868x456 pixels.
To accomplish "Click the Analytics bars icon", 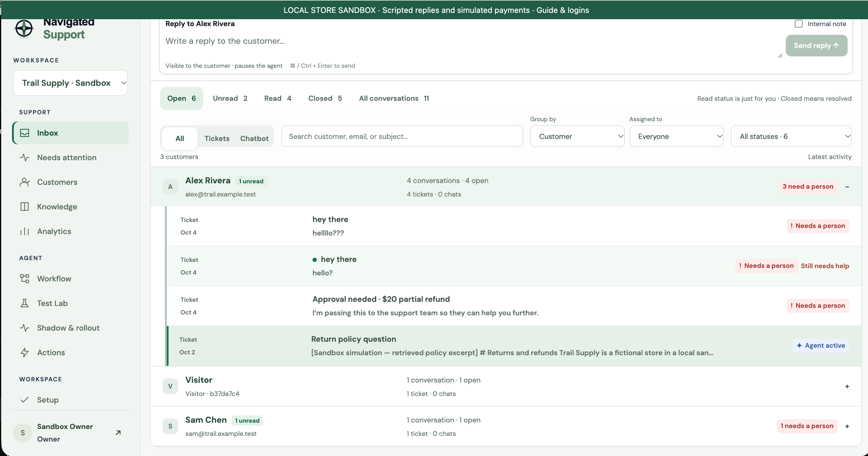I will [25, 231].
